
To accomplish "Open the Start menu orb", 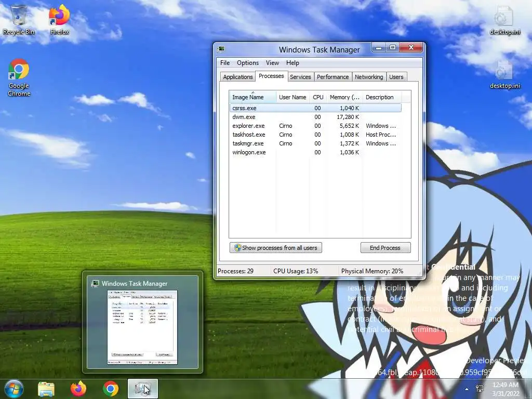I will 14,389.
